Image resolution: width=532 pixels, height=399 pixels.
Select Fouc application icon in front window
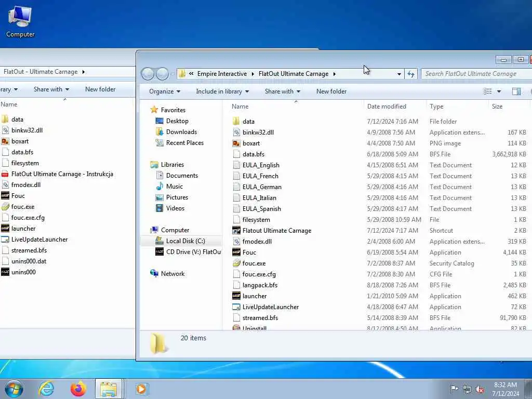click(x=236, y=252)
